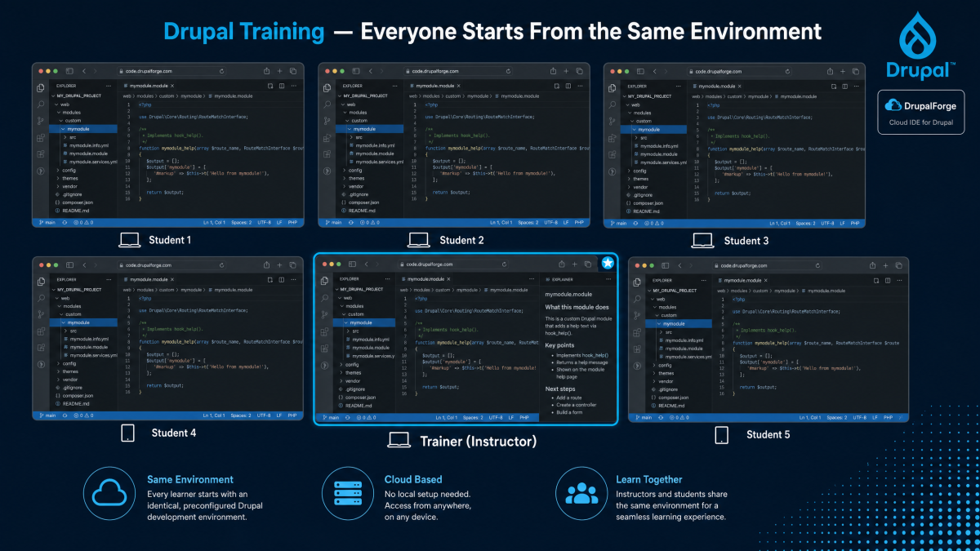Click DrupalForge Cloud IDE badge
Viewport: 980px width, 551px height.
(921, 113)
